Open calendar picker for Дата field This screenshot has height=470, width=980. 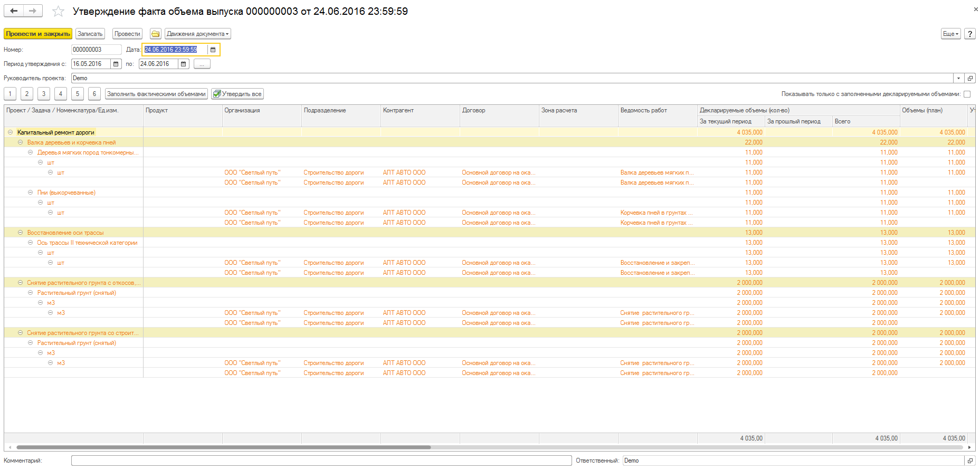[x=213, y=50]
